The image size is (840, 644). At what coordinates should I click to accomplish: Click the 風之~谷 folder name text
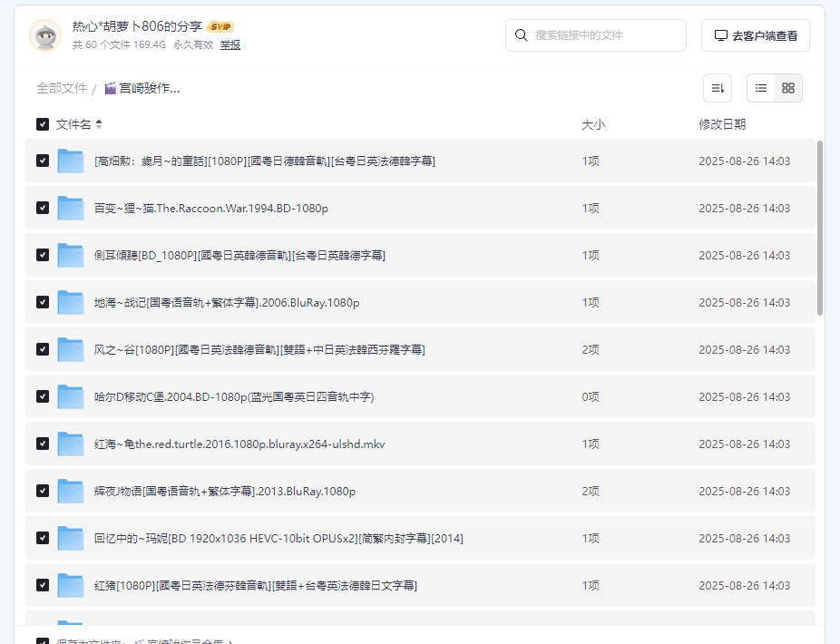click(259, 349)
